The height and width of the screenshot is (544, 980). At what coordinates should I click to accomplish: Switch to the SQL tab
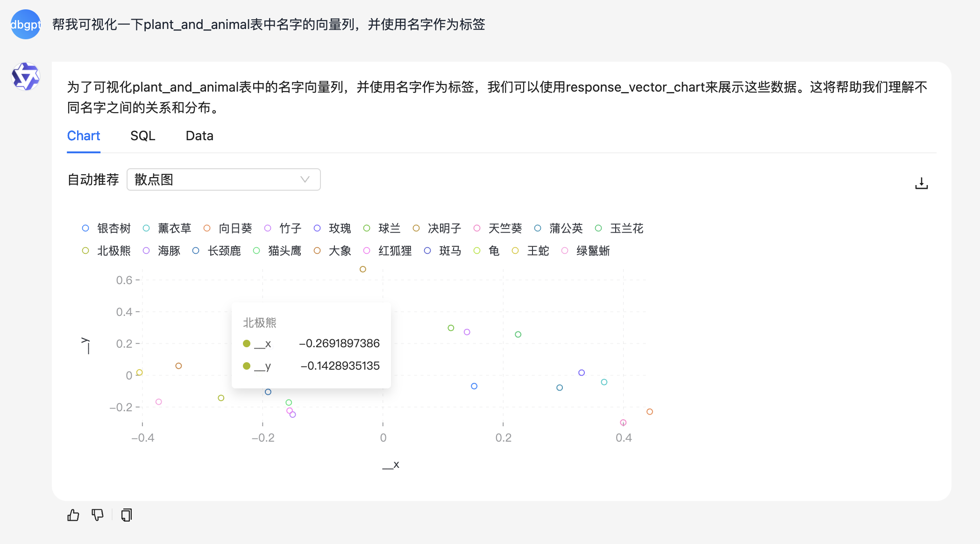pyautogui.click(x=142, y=136)
